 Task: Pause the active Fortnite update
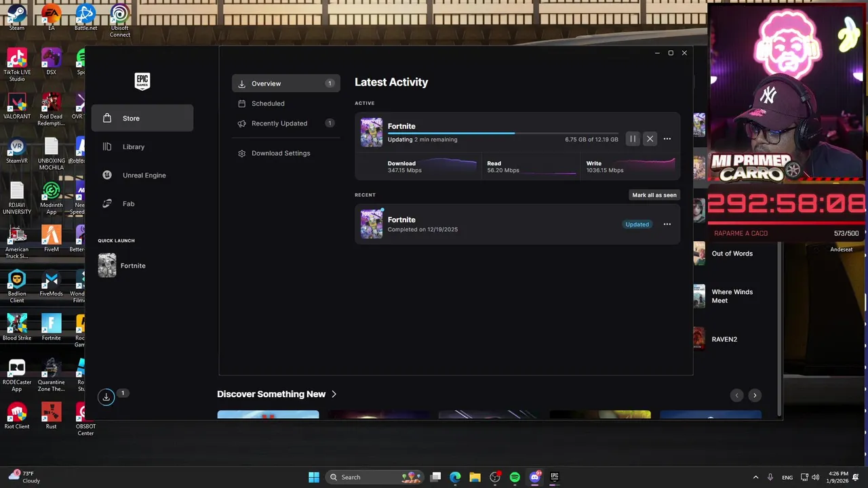tap(633, 139)
